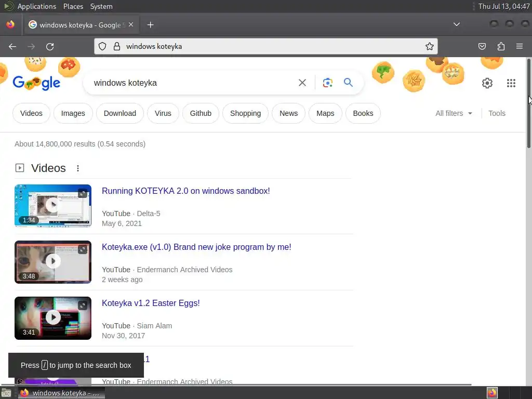This screenshot has width=532, height=399.
Task: Click the clock showing Thu Jul 13, 04:47
Action: point(504,6)
